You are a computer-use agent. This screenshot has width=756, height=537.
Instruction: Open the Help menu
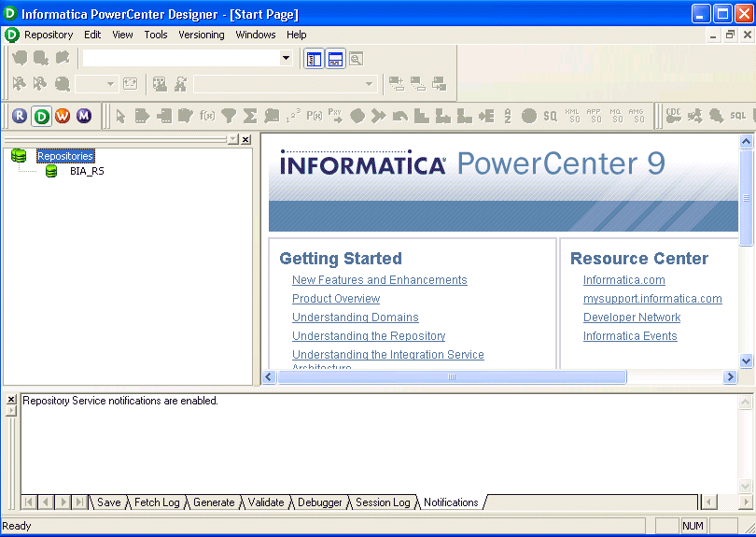[x=297, y=35]
